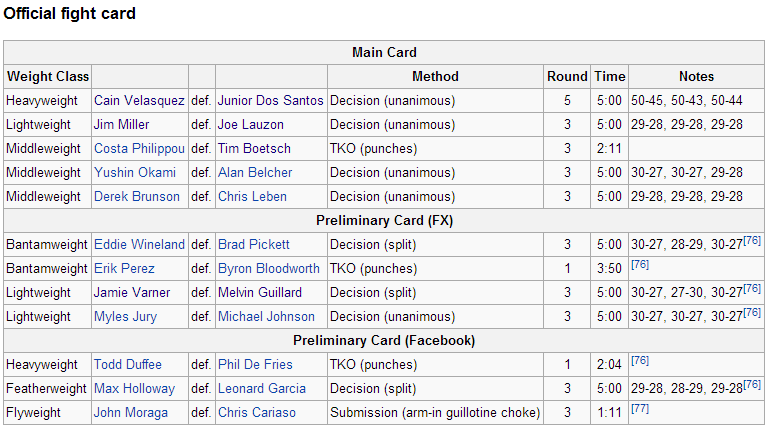Open the Junior Dos Santos link
769x431 pixels.
pyautogui.click(x=271, y=101)
